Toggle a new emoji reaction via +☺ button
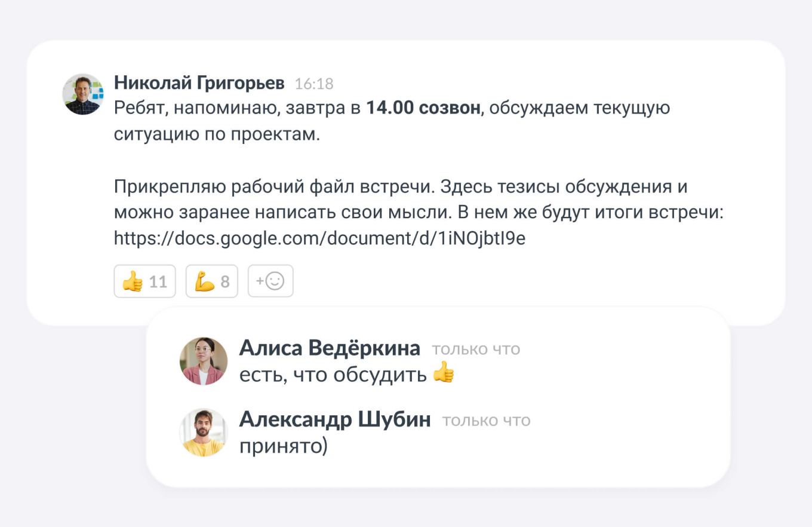The height and width of the screenshot is (527, 812). coord(270,280)
